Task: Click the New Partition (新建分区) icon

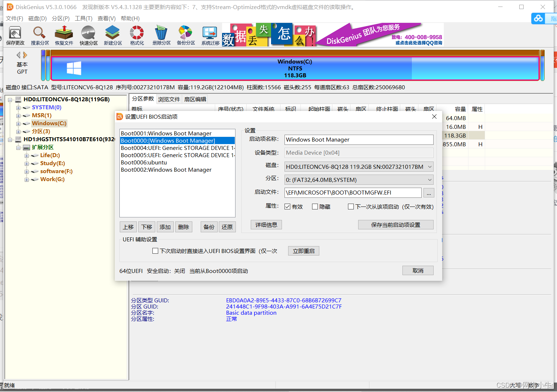Action: [x=112, y=35]
